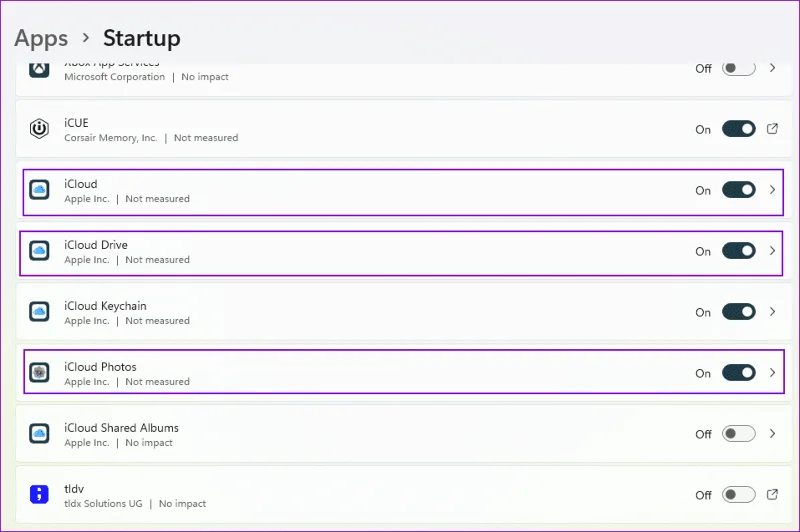Screen dimensions: 800x532
Task: Open tldv external link icon
Action: click(x=772, y=494)
